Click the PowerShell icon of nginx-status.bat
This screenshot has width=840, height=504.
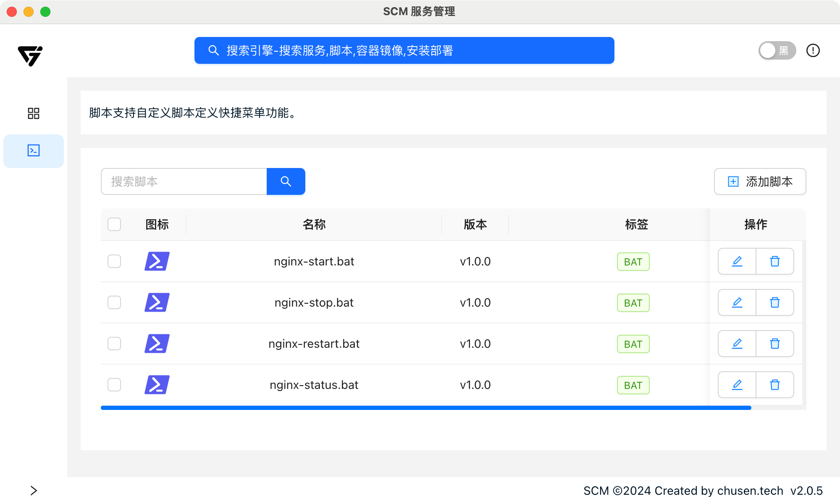coord(157,385)
